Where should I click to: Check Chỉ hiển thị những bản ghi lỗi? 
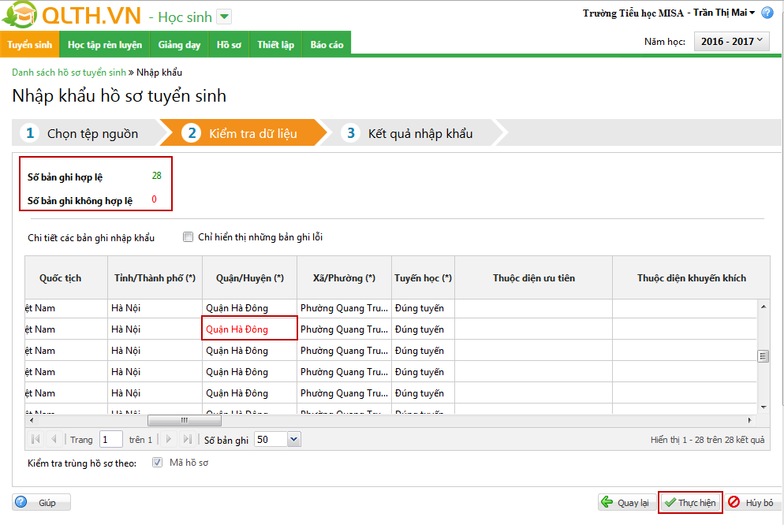click(188, 237)
